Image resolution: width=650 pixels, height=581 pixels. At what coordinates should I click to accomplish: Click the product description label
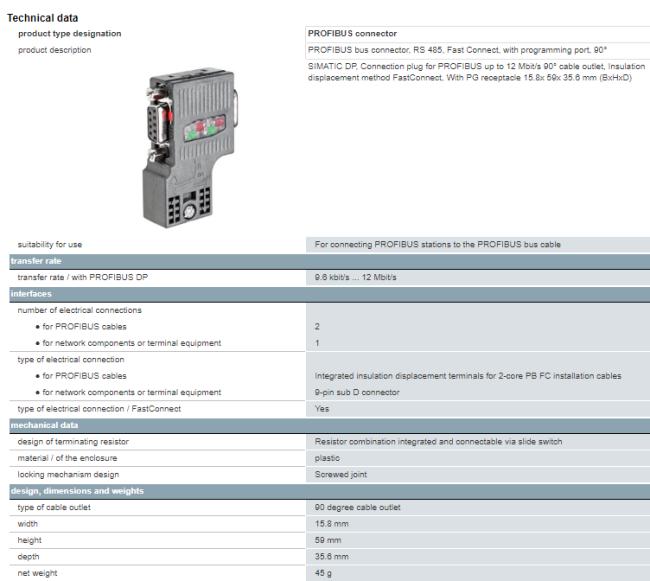(54, 50)
